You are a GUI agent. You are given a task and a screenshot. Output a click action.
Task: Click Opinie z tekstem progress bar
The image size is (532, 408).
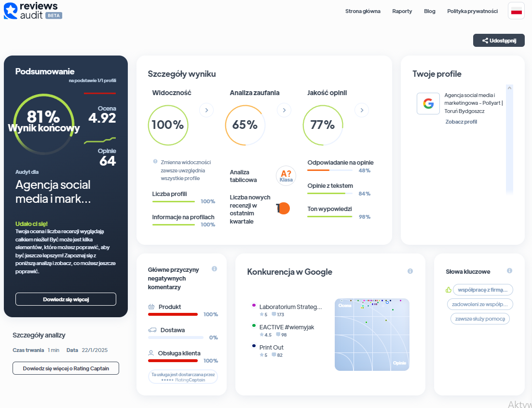[330, 193]
